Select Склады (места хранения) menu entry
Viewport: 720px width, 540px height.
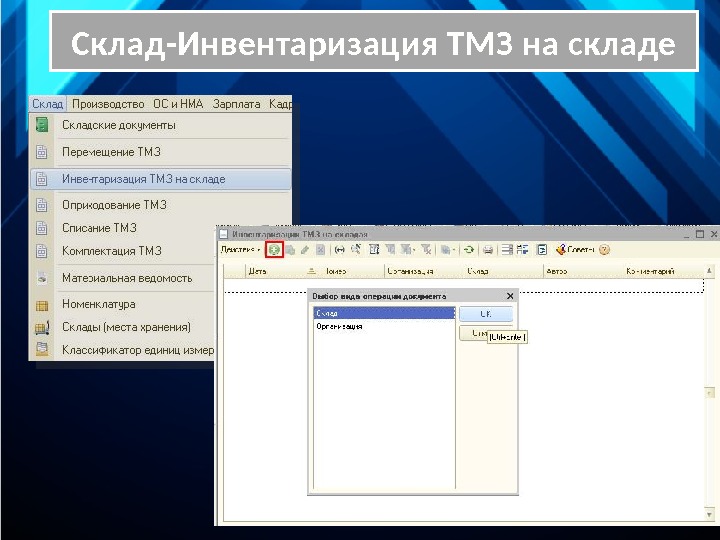123,327
